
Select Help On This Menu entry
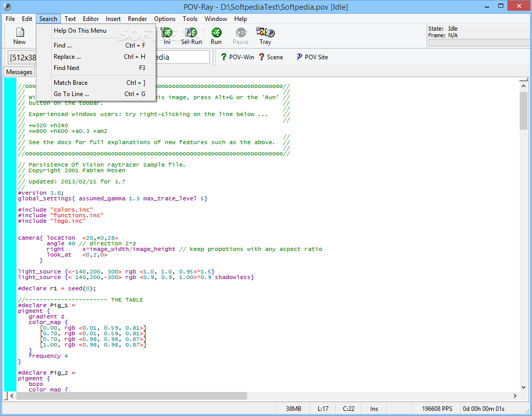coord(96,31)
